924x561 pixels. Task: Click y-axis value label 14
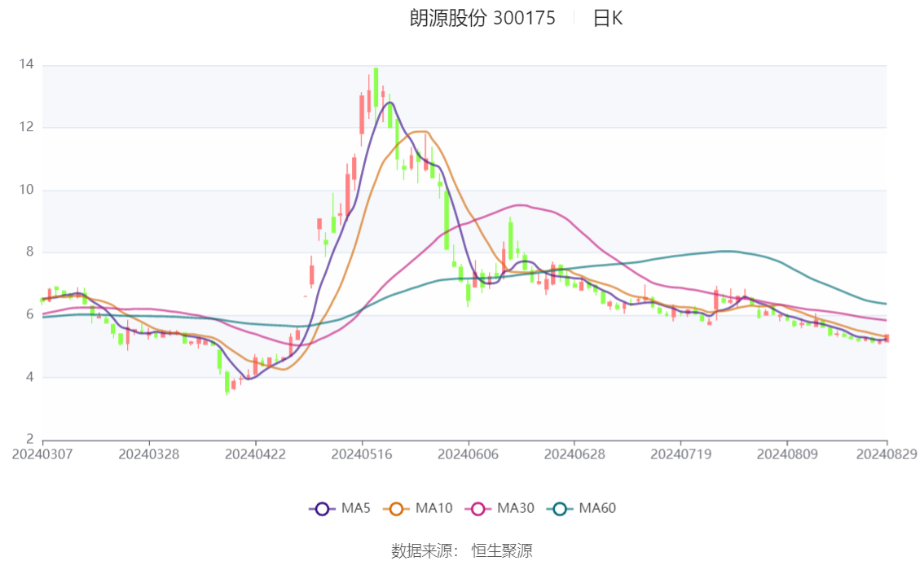(26, 64)
